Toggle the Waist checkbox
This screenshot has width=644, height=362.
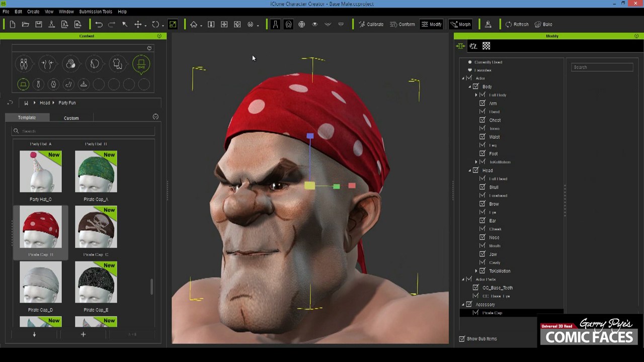pos(482,137)
